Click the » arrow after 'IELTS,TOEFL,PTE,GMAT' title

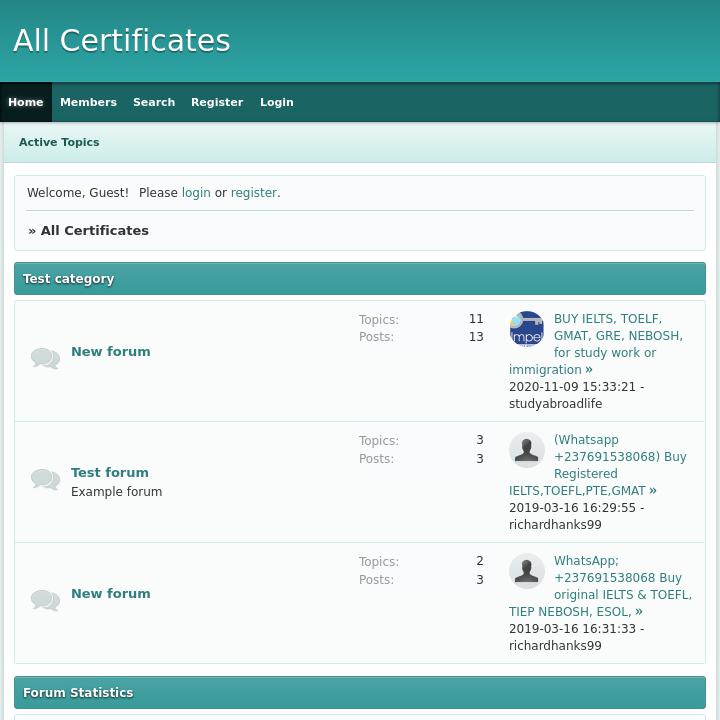point(653,491)
